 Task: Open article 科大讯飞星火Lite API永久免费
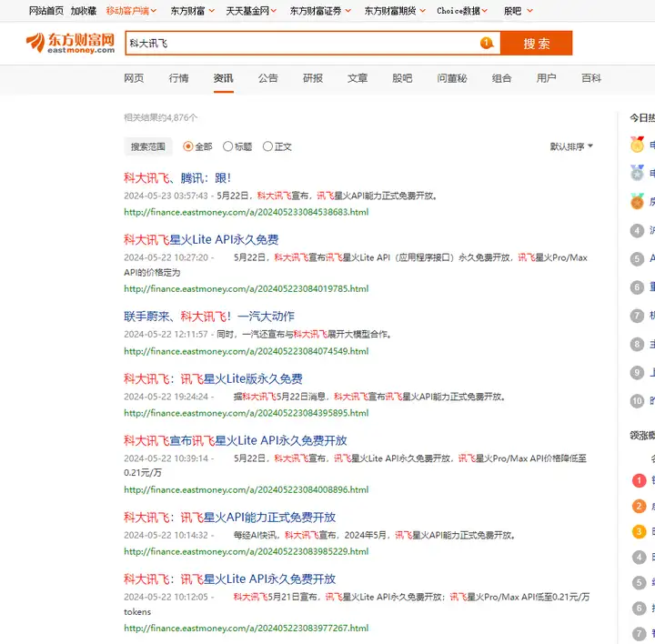click(x=201, y=240)
